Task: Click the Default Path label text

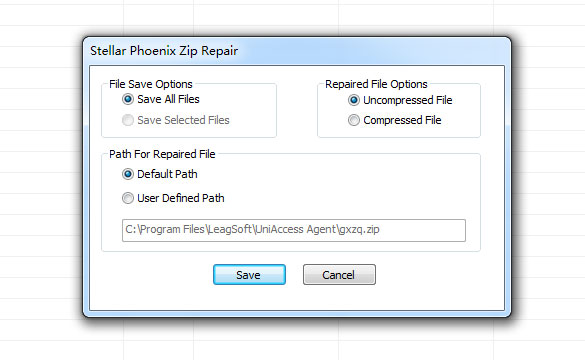Action: [x=167, y=174]
